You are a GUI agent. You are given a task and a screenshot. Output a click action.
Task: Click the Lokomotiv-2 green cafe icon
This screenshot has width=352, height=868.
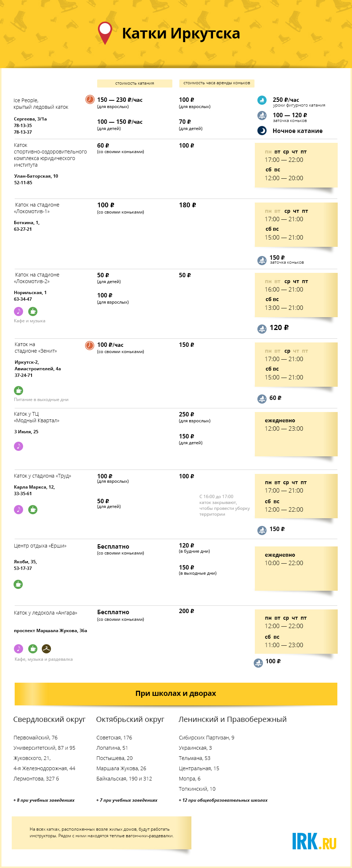[x=33, y=311]
